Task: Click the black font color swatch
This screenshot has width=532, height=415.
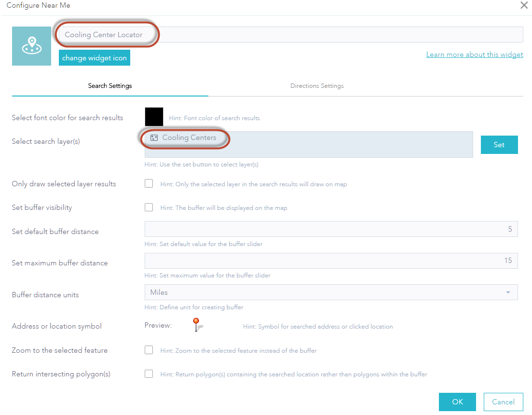Action: click(154, 117)
